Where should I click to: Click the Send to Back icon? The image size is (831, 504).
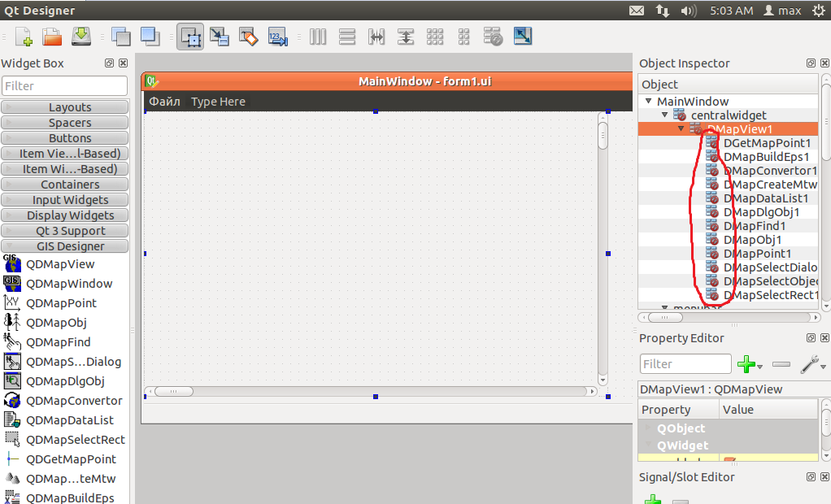121,37
